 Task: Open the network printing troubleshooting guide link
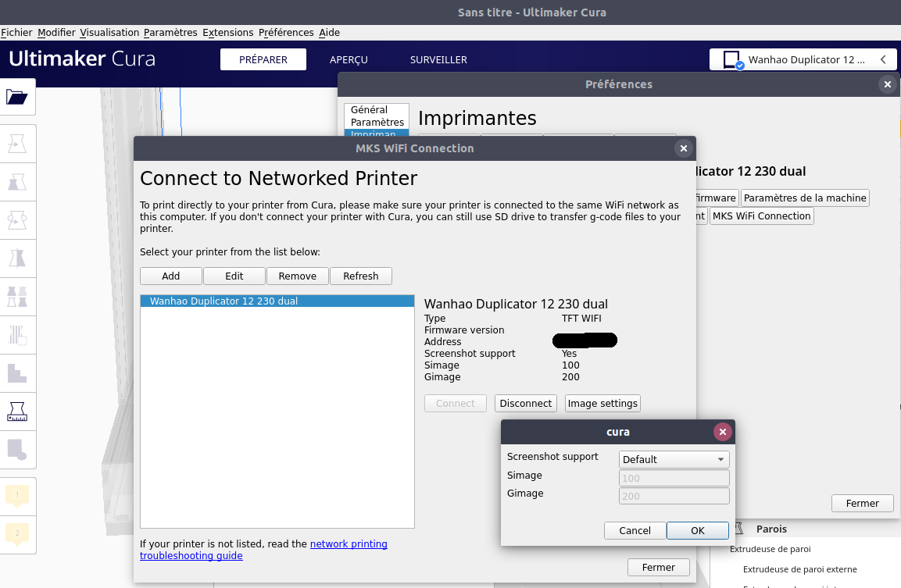point(264,550)
